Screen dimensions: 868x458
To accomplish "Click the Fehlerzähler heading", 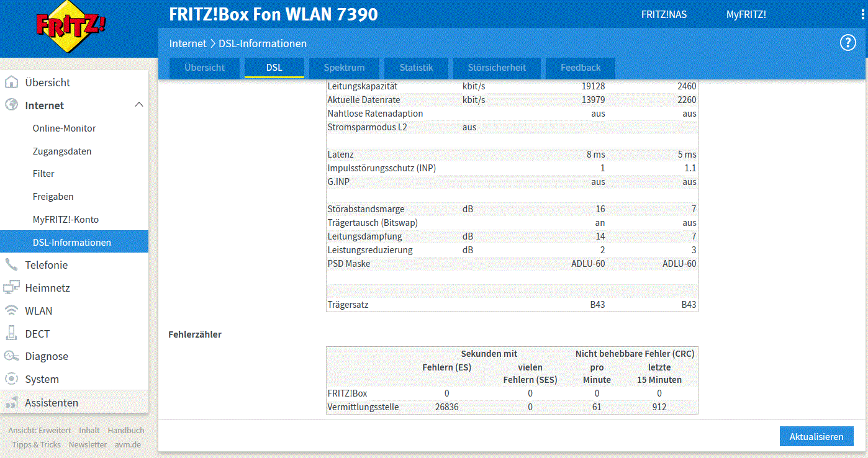I will point(195,335).
